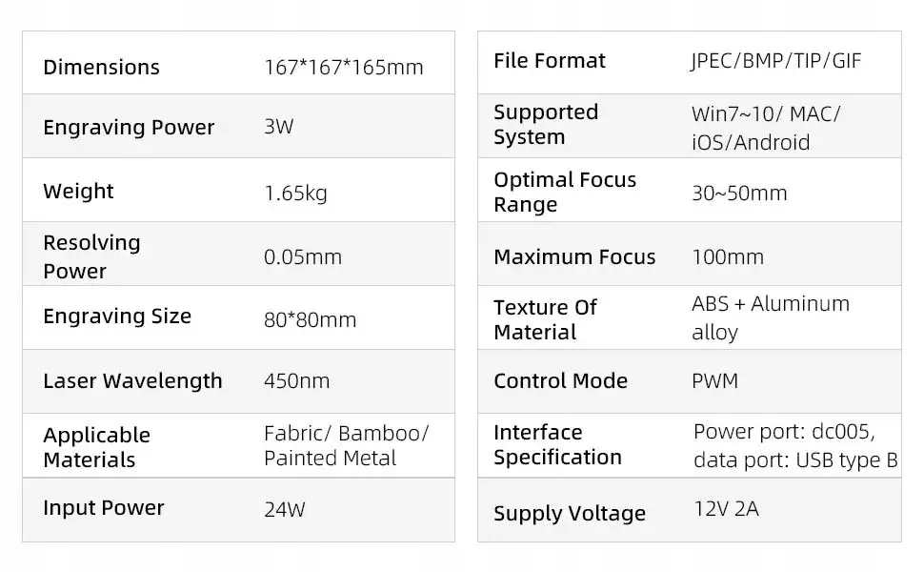The width and height of the screenshot is (924, 572).
Task: Select the JPEC/BMP/TIP/GIF value
Action: click(775, 61)
